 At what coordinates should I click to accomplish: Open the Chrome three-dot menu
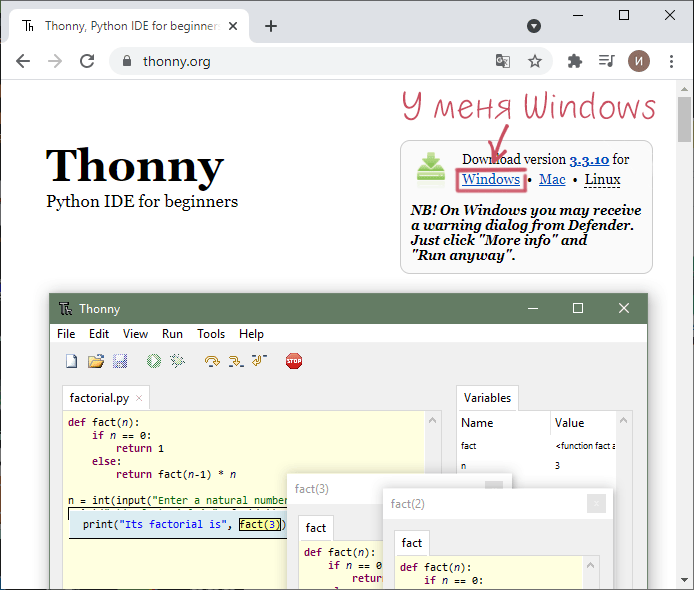[x=671, y=61]
